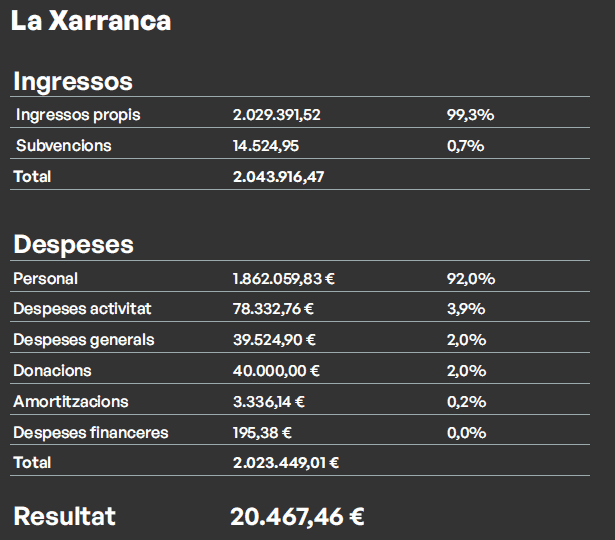Click the Amortitzacions row label

pos(70,402)
